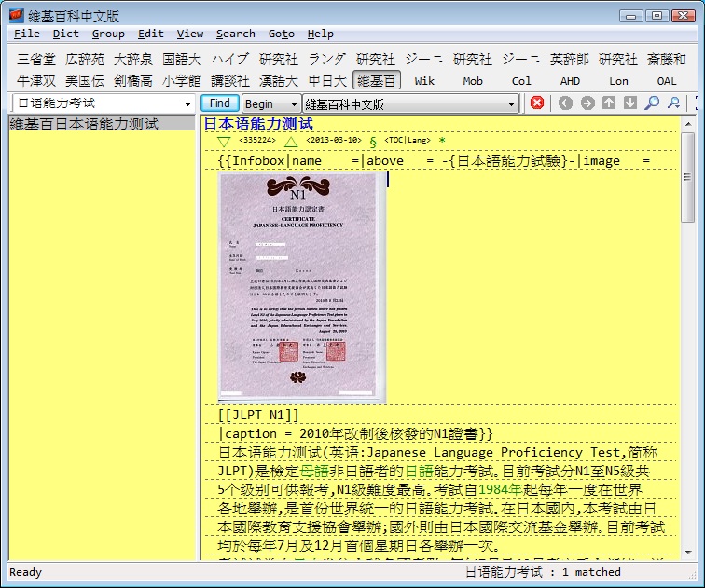The height and width of the screenshot is (588, 705).
Task: Select the AHD dictionary
Action: [570, 81]
